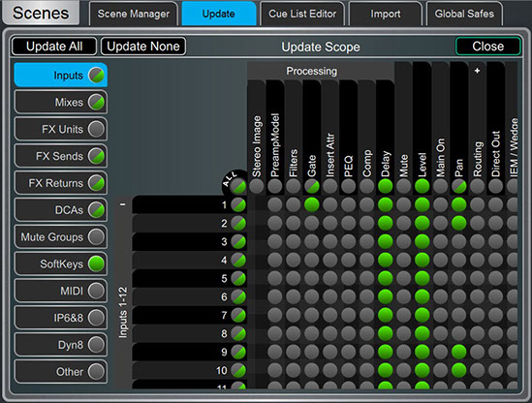
Task: Select the FX Returns category in sidebar
Action: (x=61, y=183)
